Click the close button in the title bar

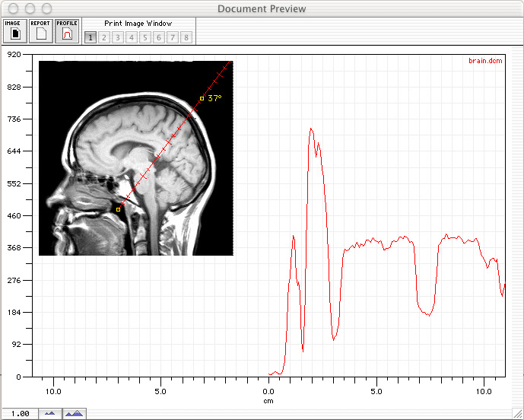(10, 8)
